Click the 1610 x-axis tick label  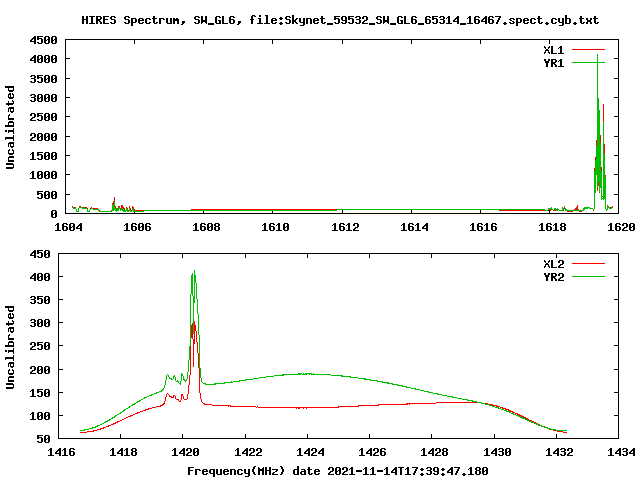click(276, 227)
